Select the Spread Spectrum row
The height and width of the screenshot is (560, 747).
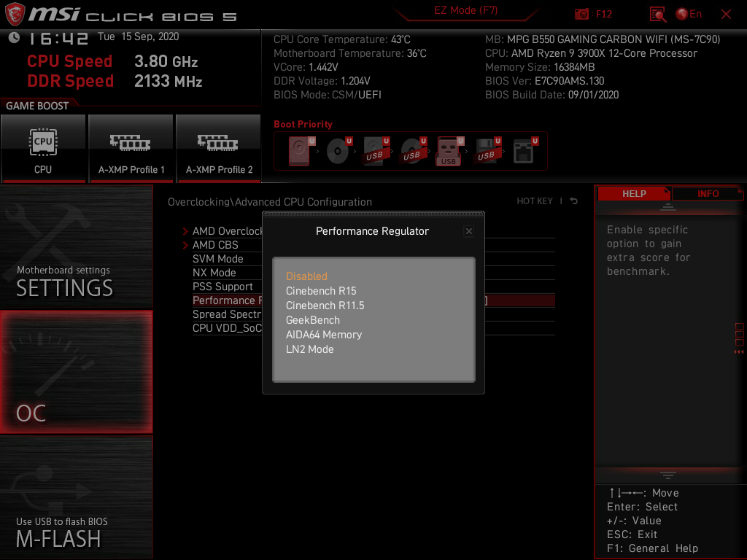point(228,314)
